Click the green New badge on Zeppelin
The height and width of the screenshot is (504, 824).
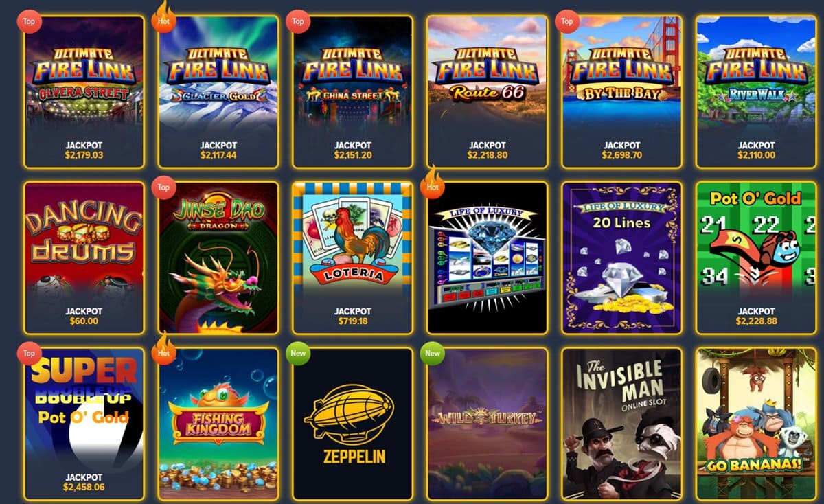tap(298, 354)
